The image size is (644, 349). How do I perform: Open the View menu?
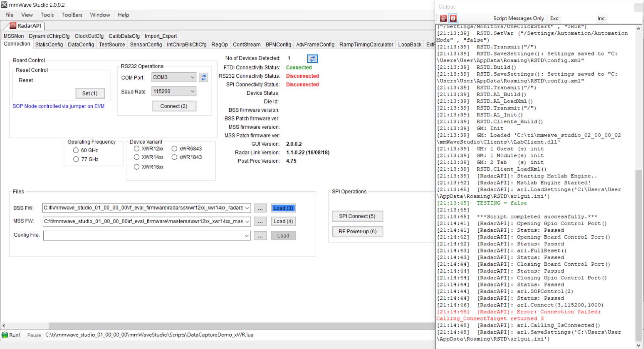pos(27,15)
